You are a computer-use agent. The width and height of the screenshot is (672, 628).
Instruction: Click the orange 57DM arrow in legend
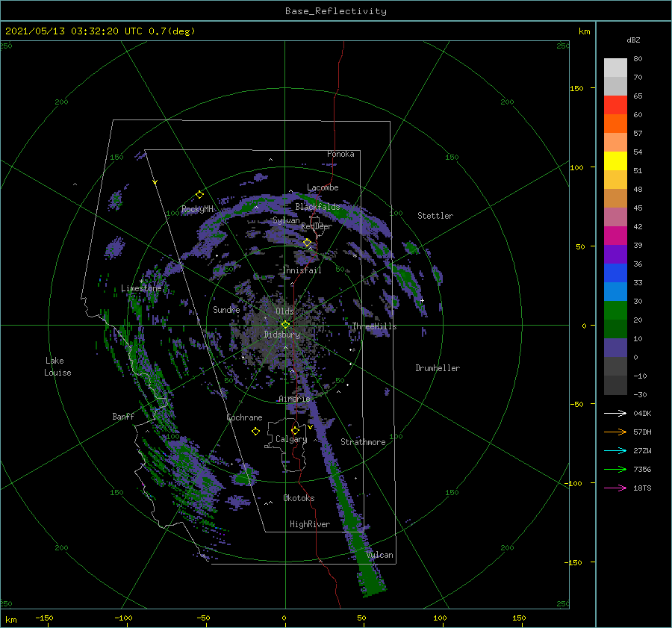[615, 432]
